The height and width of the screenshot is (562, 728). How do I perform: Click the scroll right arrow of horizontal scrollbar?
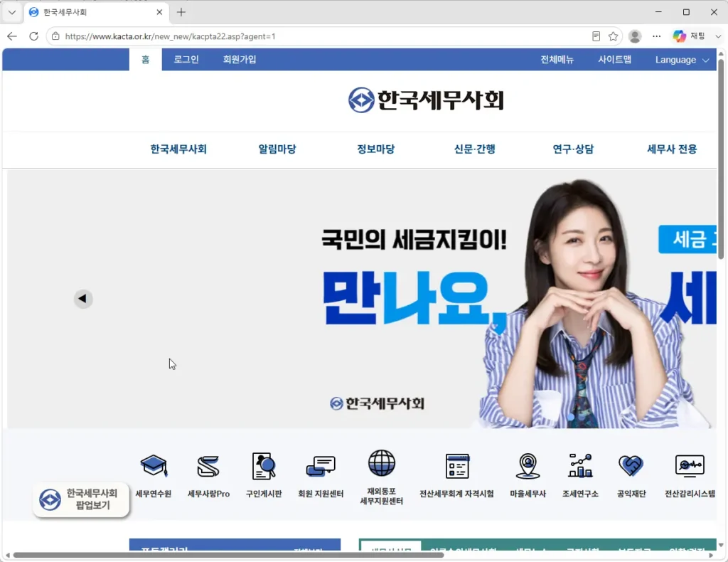(711, 555)
